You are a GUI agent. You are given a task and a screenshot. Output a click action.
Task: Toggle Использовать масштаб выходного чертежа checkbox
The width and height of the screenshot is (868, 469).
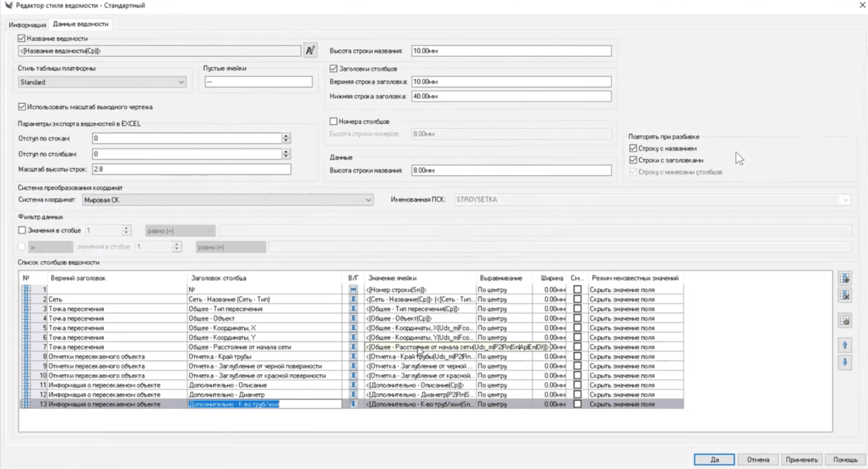[22, 107]
